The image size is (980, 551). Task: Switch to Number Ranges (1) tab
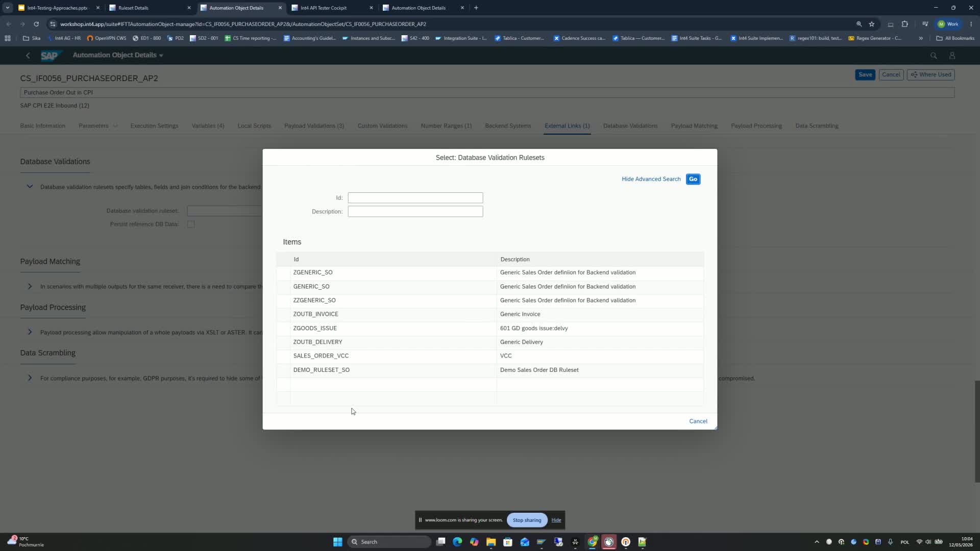tap(446, 126)
